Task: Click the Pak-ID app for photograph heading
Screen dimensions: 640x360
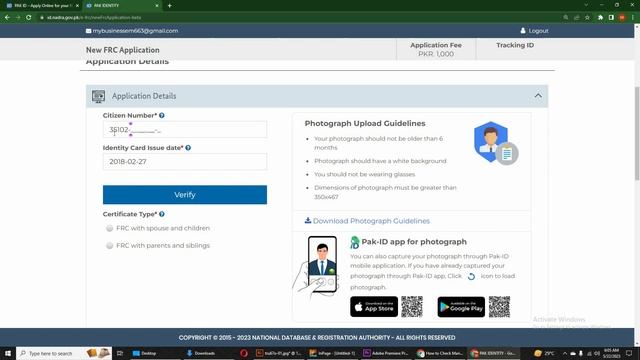Action: coord(414,242)
